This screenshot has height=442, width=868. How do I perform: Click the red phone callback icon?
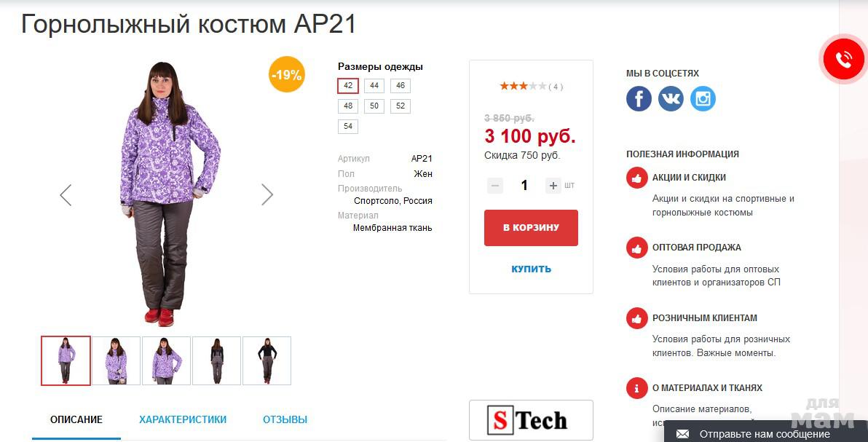coord(843,60)
